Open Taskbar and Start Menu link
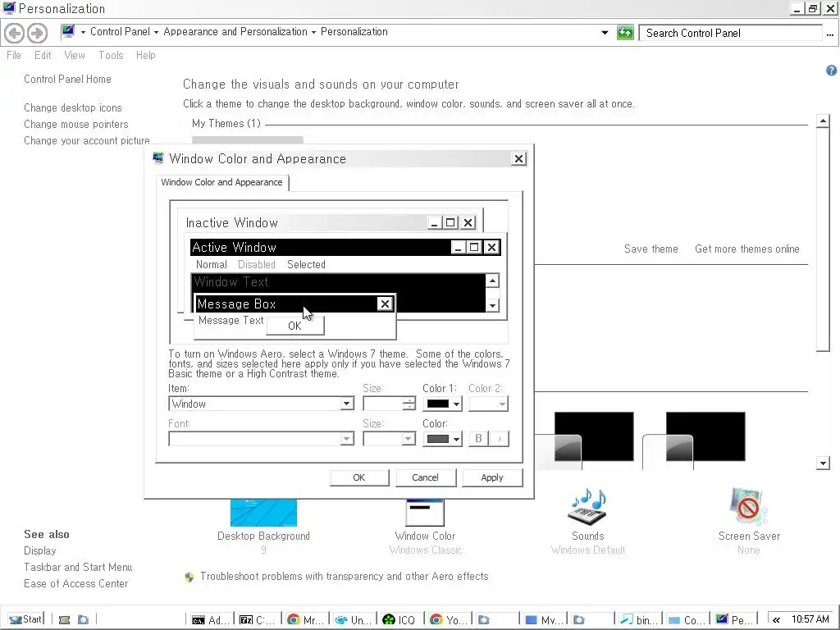This screenshot has height=630, width=840. point(78,567)
